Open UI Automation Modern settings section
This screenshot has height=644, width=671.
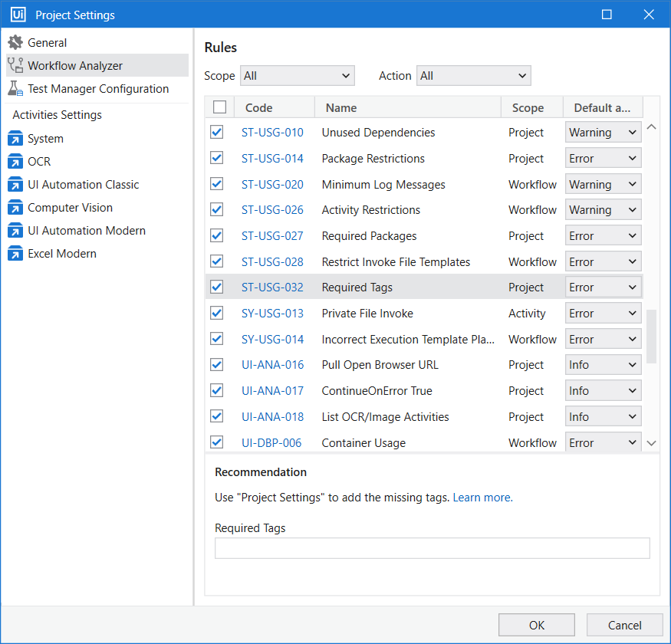(x=87, y=231)
